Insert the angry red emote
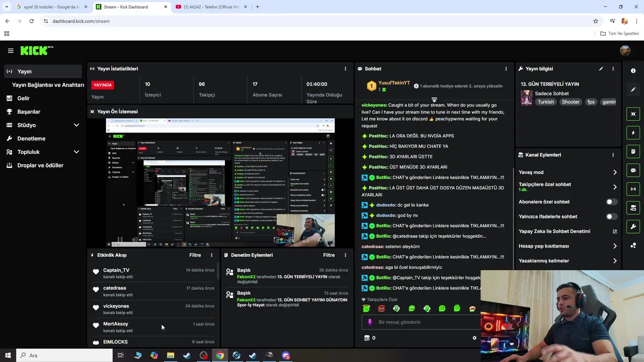 tap(381, 308)
